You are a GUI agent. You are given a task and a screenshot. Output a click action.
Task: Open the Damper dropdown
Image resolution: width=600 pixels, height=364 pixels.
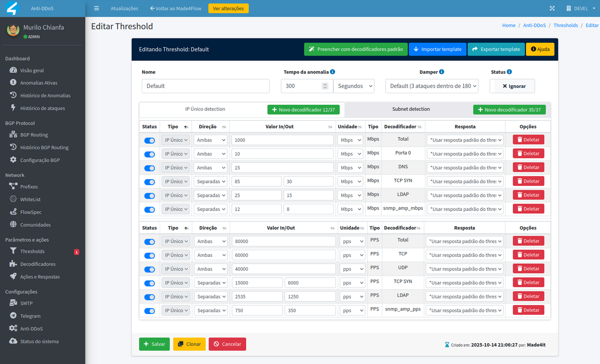(x=431, y=86)
